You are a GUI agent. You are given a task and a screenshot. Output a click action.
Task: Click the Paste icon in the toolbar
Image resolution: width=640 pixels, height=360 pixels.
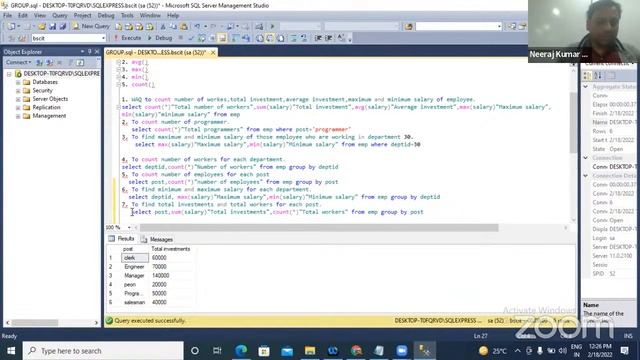coord(184,27)
